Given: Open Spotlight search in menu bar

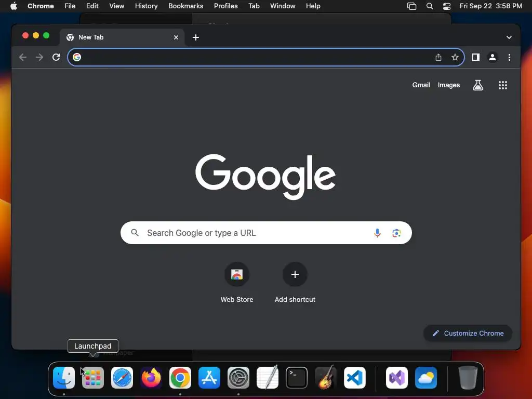Looking at the screenshot, I should pyautogui.click(x=430, y=6).
